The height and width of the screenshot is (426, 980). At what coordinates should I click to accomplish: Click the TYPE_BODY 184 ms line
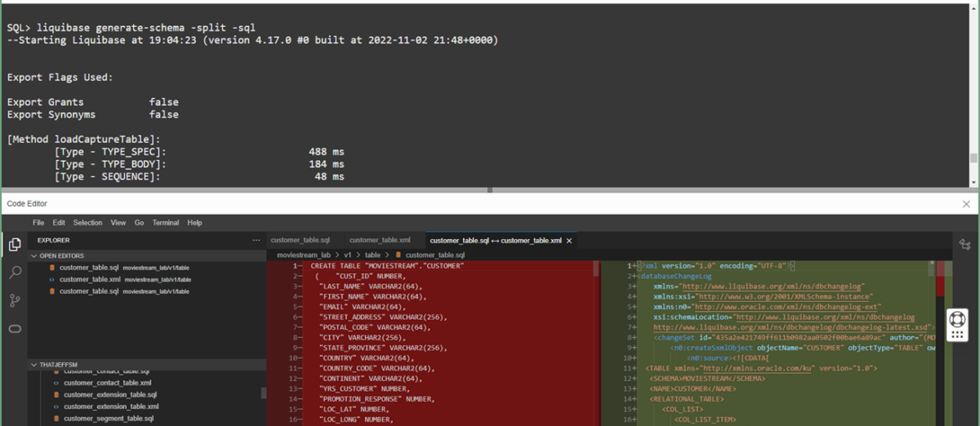click(x=199, y=164)
